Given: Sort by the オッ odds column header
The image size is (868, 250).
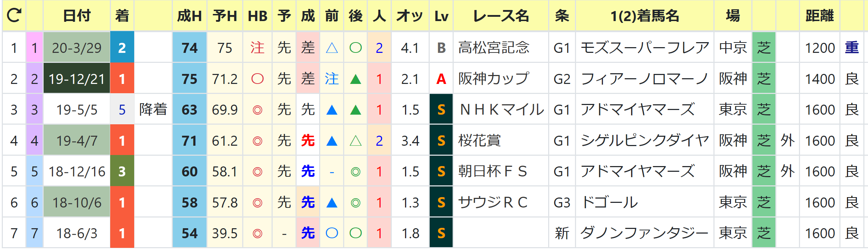Looking at the screenshot, I should [410, 16].
